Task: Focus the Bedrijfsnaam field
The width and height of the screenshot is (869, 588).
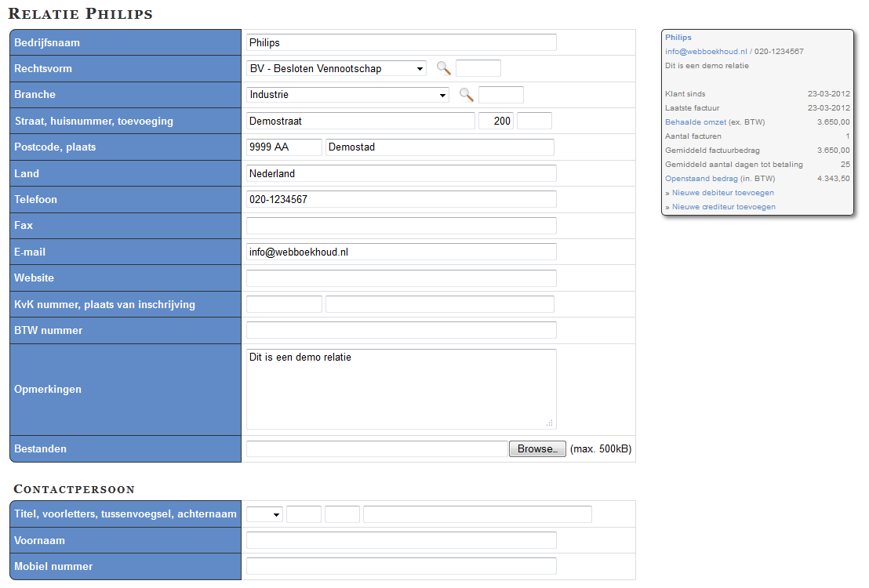Action: point(402,42)
